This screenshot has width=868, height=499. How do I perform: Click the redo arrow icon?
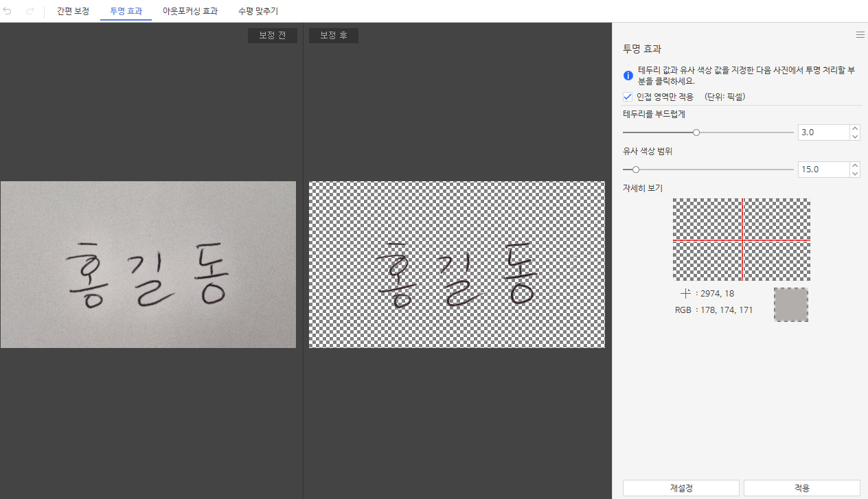30,12
